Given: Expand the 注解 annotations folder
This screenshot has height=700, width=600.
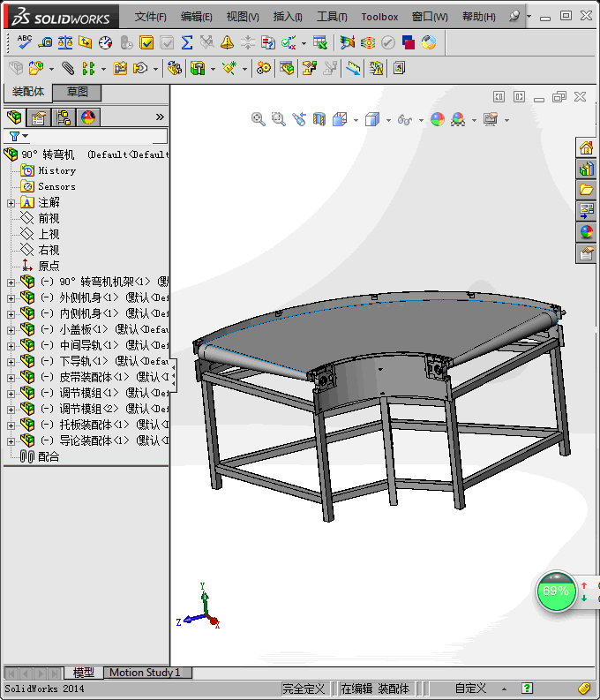Looking at the screenshot, I should 11,203.
